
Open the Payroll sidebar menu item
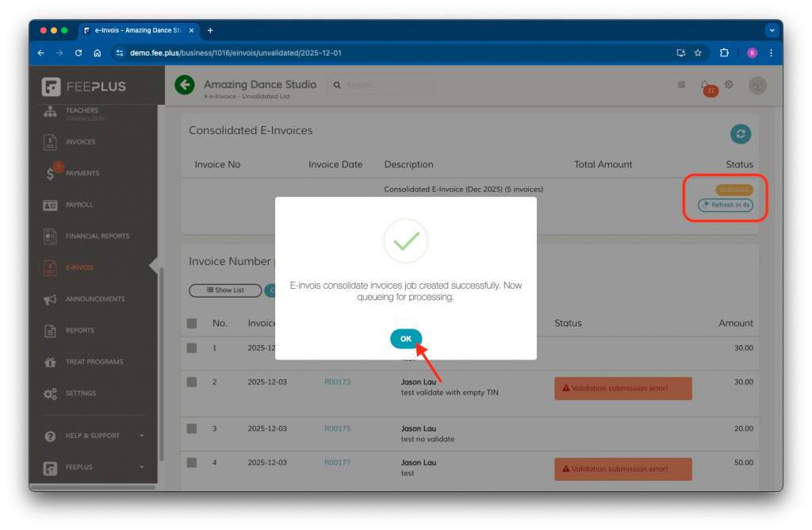pyautogui.click(x=79, y=205)
